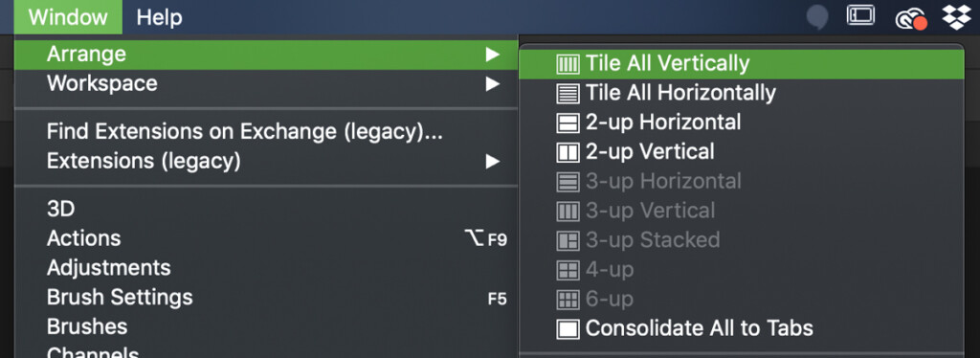Expand the Extensions (legacy) submenu arrow
The height and width of the screenshot is (358, 980).
493,162
